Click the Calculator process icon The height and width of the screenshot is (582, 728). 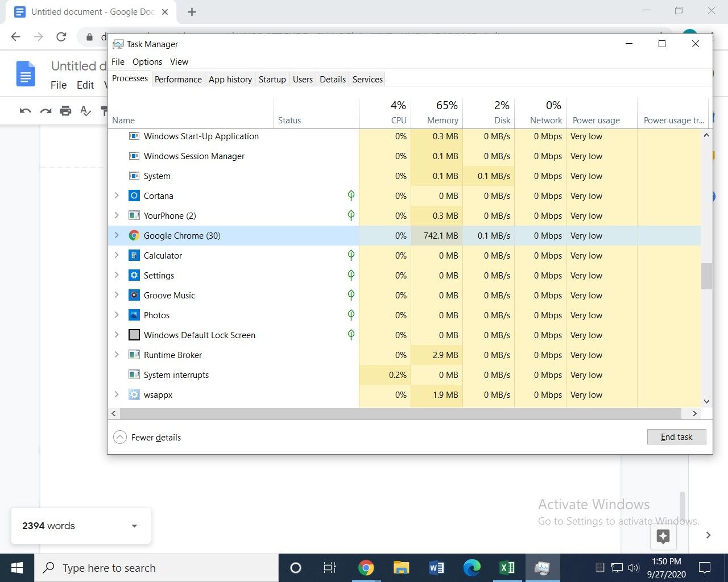coord(134,255)
